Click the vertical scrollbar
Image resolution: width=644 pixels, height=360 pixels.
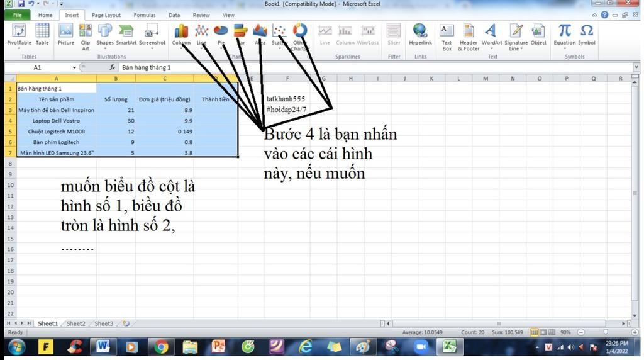pyautogui.click(x=635, y=193)
